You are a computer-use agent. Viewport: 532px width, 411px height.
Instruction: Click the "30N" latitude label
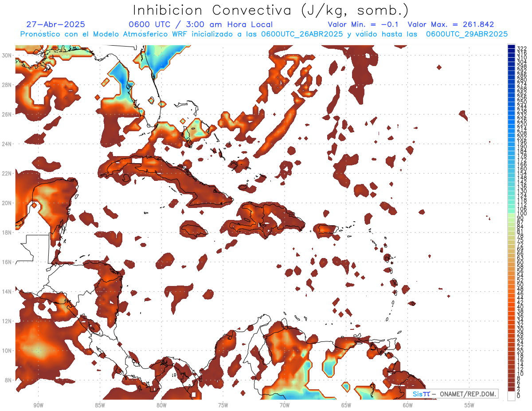[x=7, y=55]
